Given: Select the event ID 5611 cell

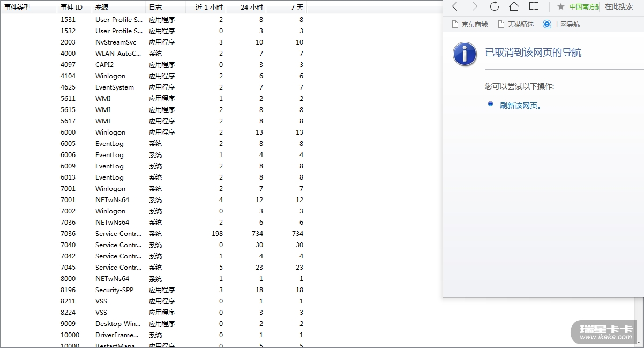Looking at the screenshot, I should [x=68, y=98].
